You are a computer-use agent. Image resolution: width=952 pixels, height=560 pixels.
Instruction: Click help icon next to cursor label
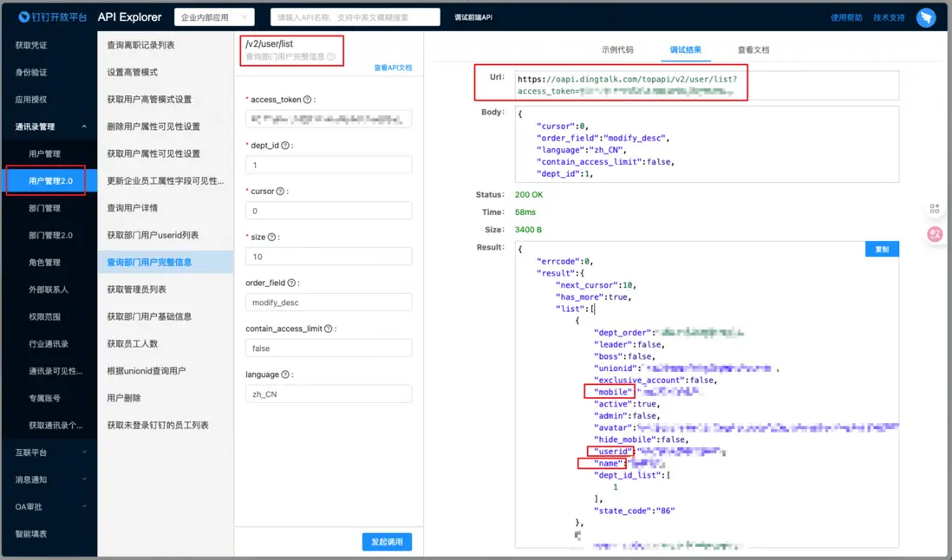point(280,191)
